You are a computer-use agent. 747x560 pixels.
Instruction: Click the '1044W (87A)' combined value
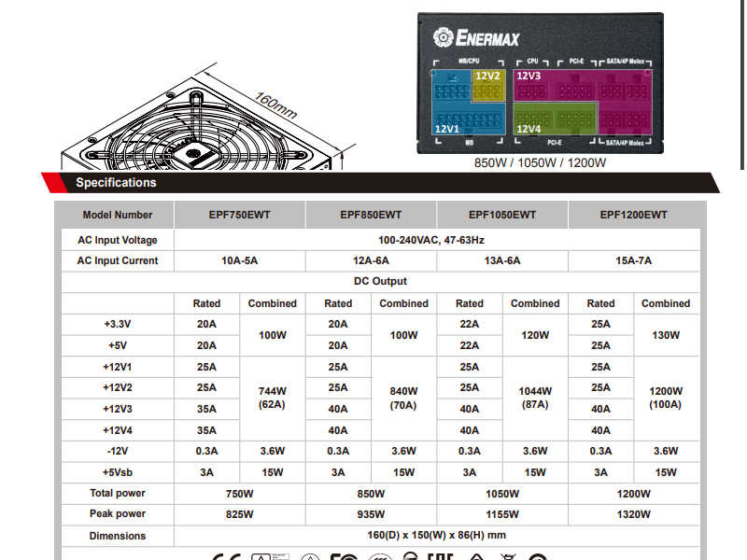pyautogui.click(x=535, y=398)
